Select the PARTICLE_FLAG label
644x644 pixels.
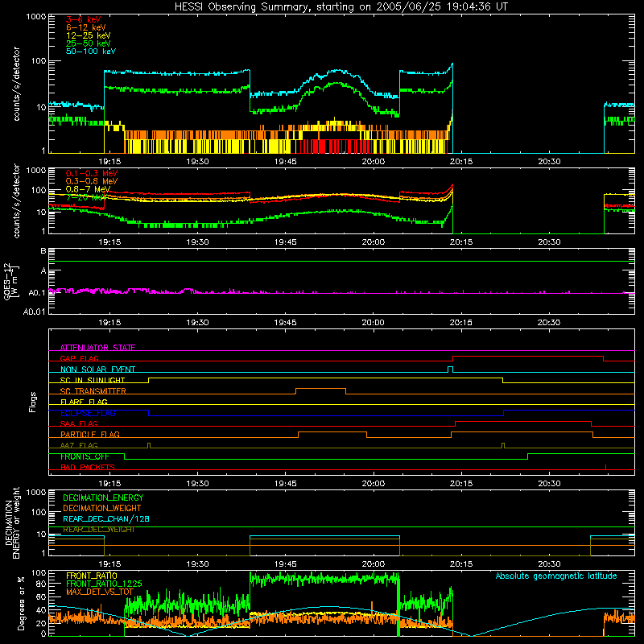click(x=90, y=434)
